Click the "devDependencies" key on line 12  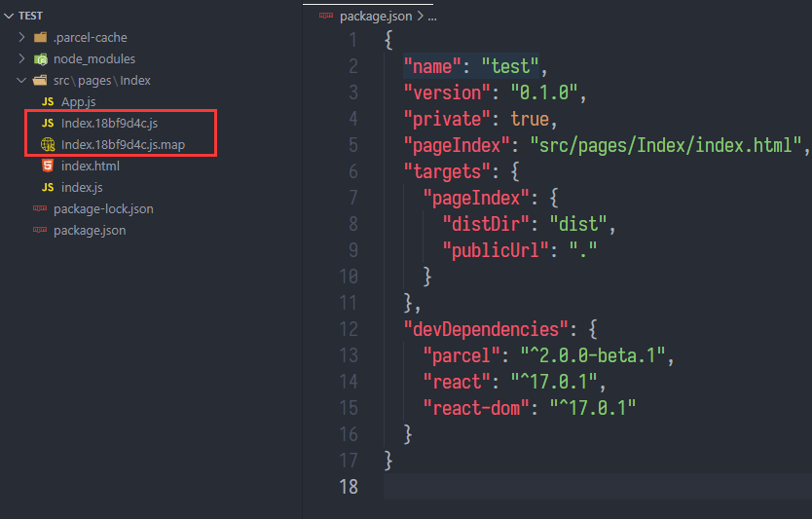(486, 329)
